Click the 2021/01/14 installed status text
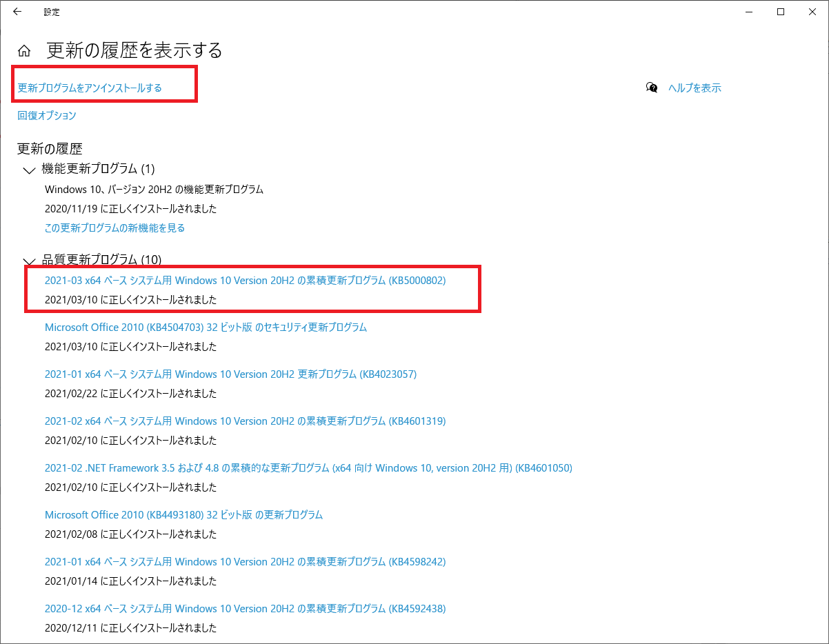Viewport: 829px width, 644px height. point(130,581)
